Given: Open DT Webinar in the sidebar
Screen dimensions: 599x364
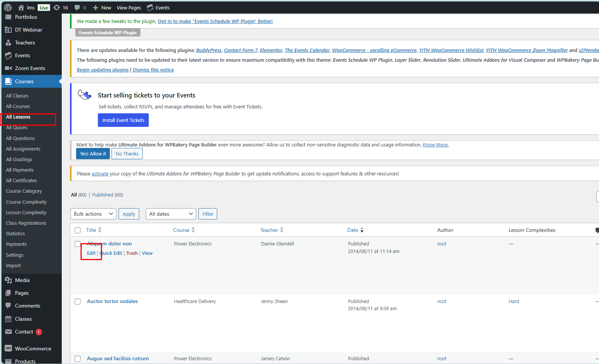Looking at the screenshot, I should [x=28, y=30].
